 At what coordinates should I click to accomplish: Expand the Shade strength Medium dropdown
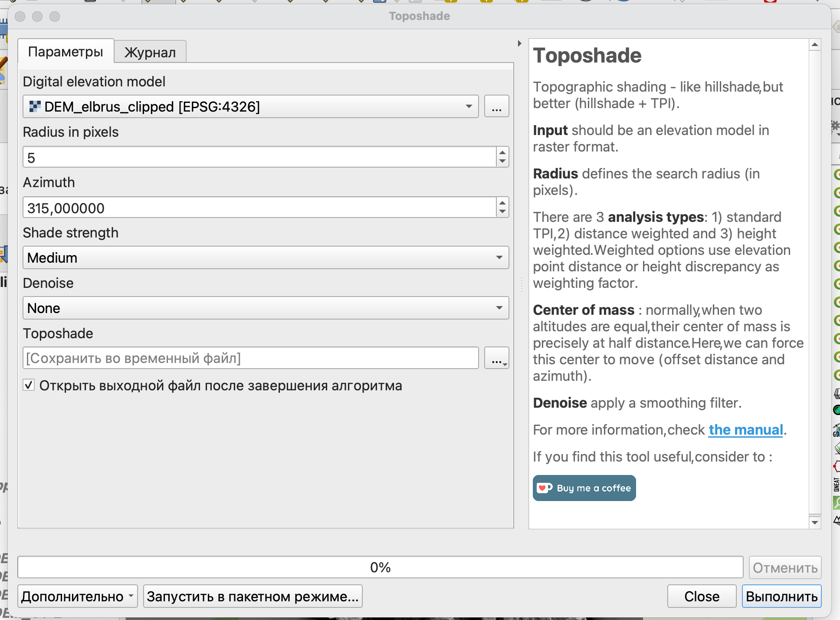point(266,258)
